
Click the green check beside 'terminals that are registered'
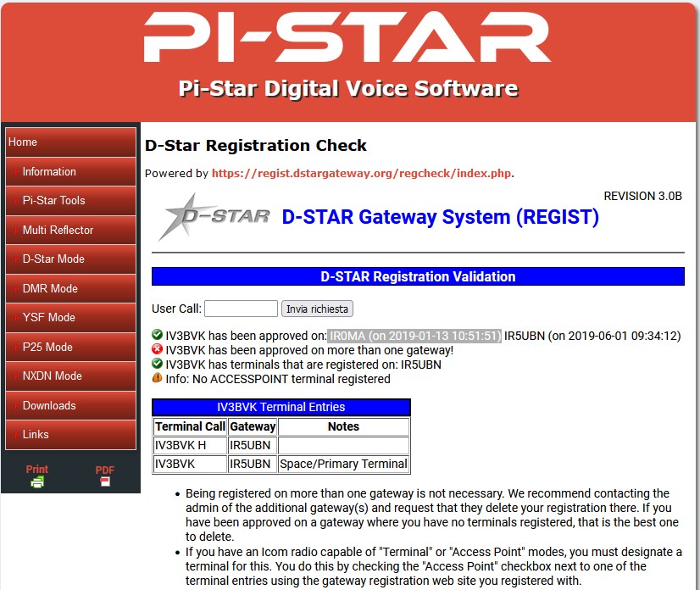[157, 364]
